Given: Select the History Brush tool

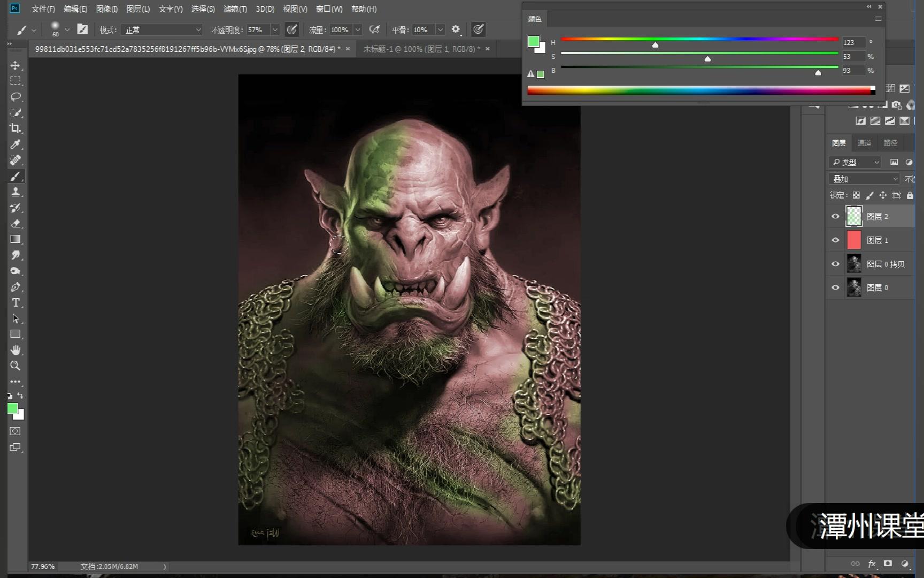Looking at the screenshot, I should (x=15, y=208).
